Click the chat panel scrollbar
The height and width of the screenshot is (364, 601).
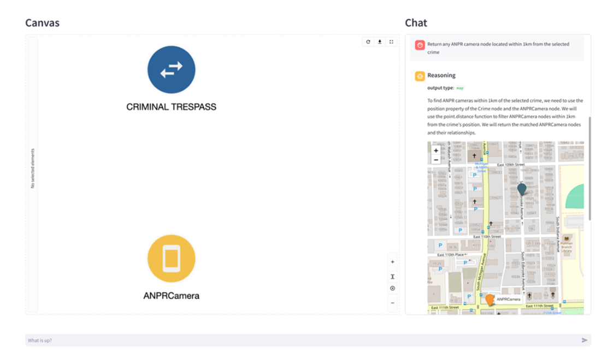pos(590,168)
